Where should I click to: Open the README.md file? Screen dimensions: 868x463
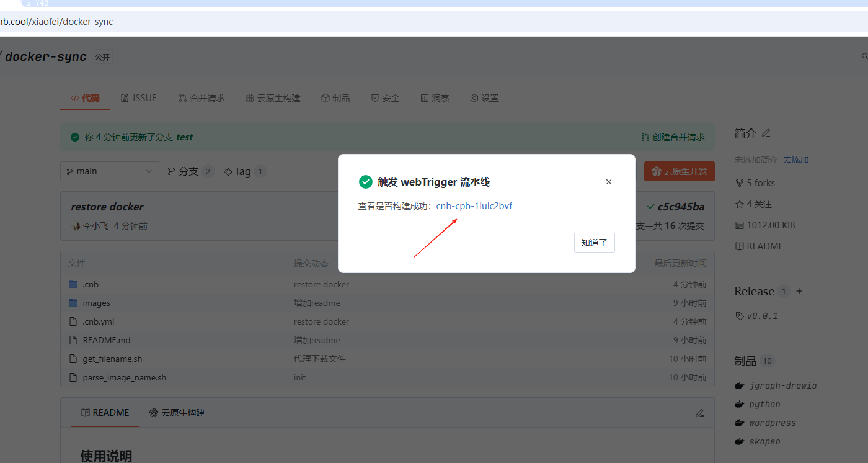(x=107, y=340)
